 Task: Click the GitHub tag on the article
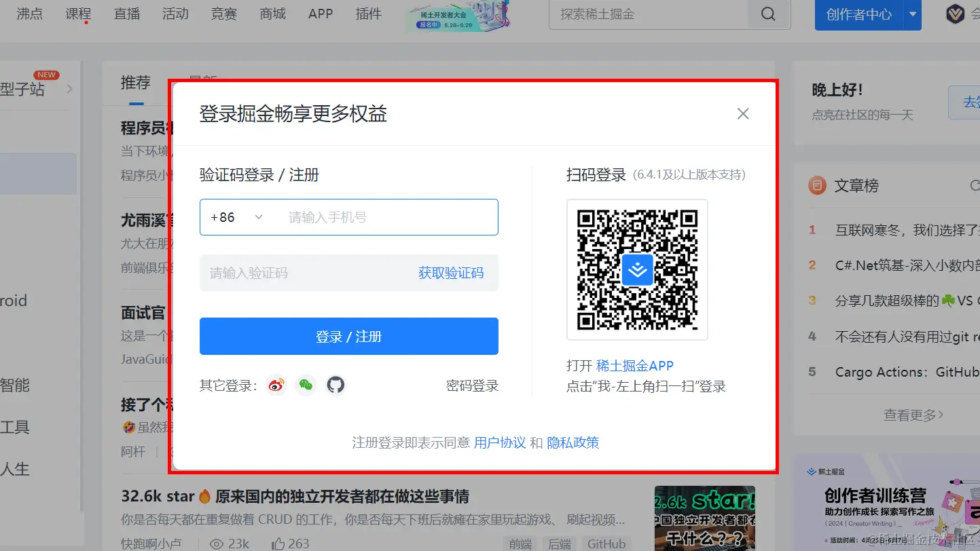click(606, 544)
